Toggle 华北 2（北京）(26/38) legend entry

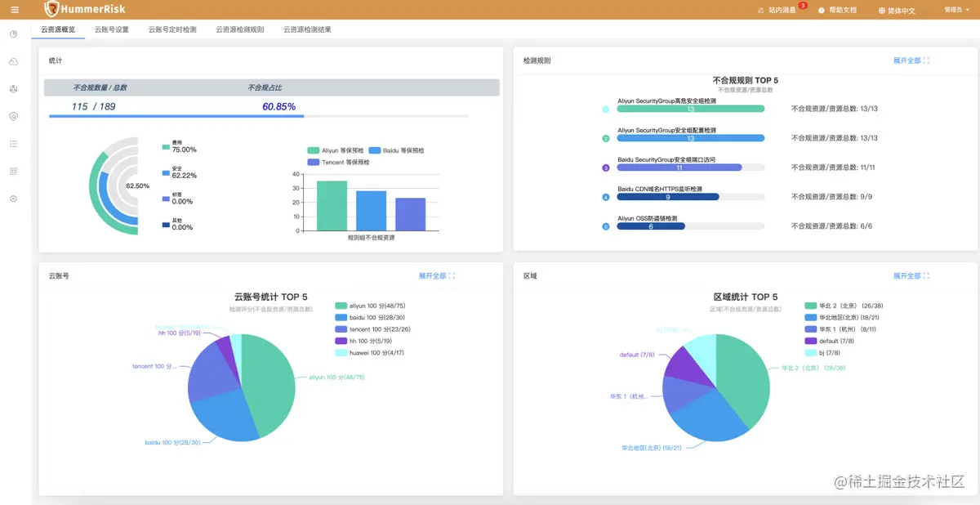[845, 306]
